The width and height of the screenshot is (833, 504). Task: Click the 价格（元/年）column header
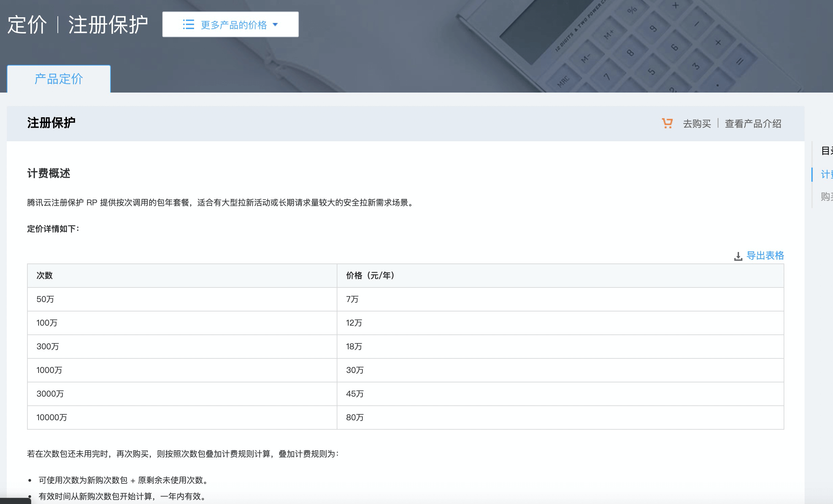click(370, 276)
